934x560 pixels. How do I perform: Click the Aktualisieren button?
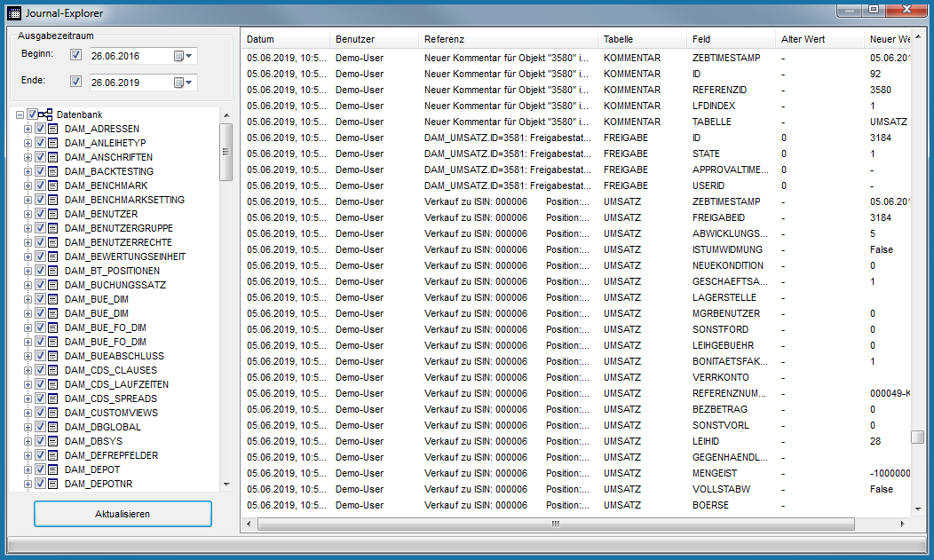click(123, 514)
